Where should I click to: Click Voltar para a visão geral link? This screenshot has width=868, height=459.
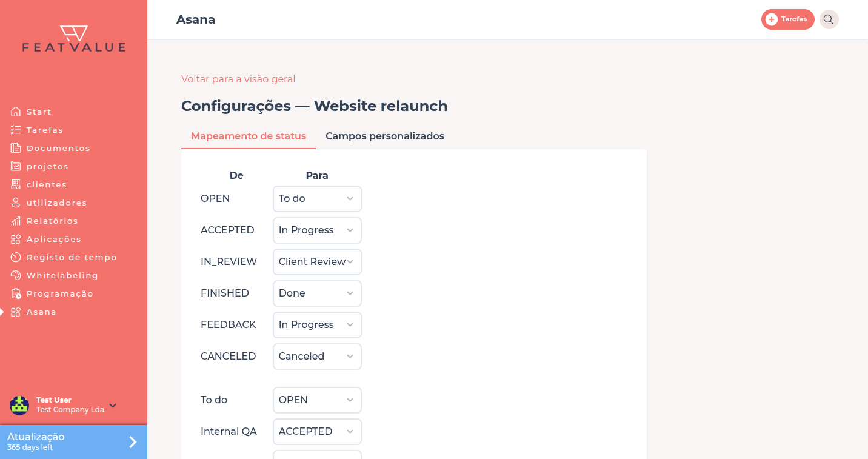238,79
